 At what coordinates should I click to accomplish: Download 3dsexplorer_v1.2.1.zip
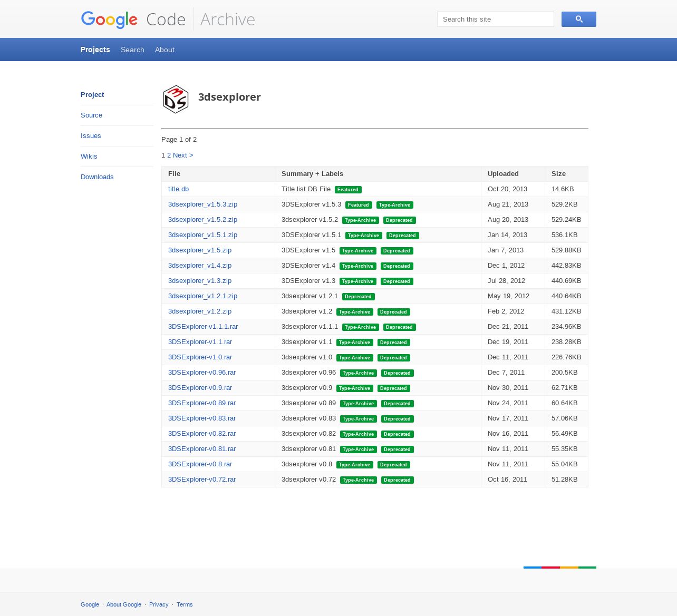click(202, 296)
